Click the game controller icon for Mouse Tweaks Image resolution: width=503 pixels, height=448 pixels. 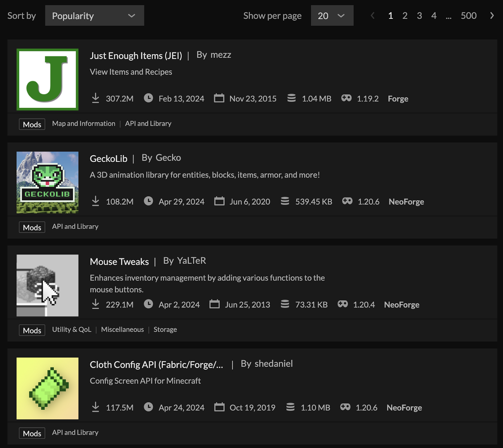(x=343, y=304)
